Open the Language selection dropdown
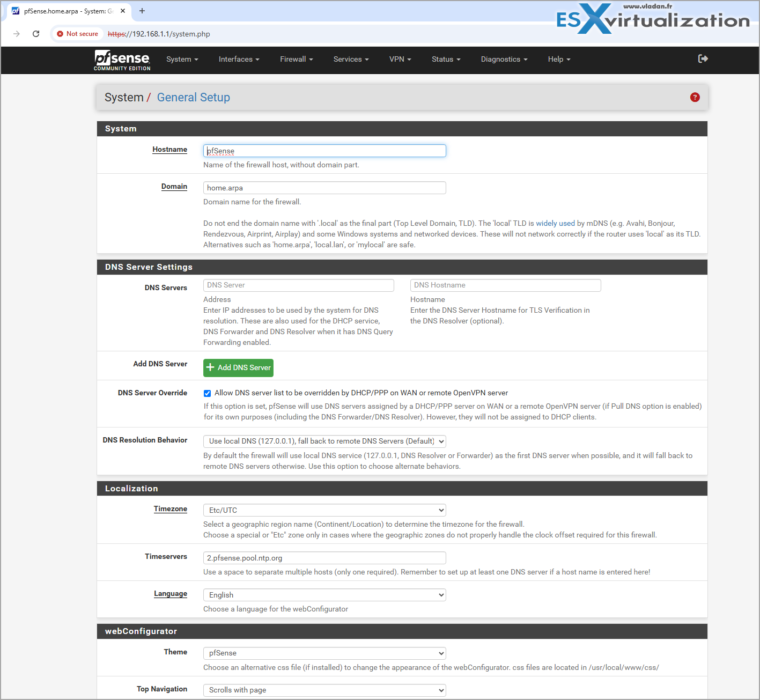This screenshot has width=760, height=700. [324, 595]
